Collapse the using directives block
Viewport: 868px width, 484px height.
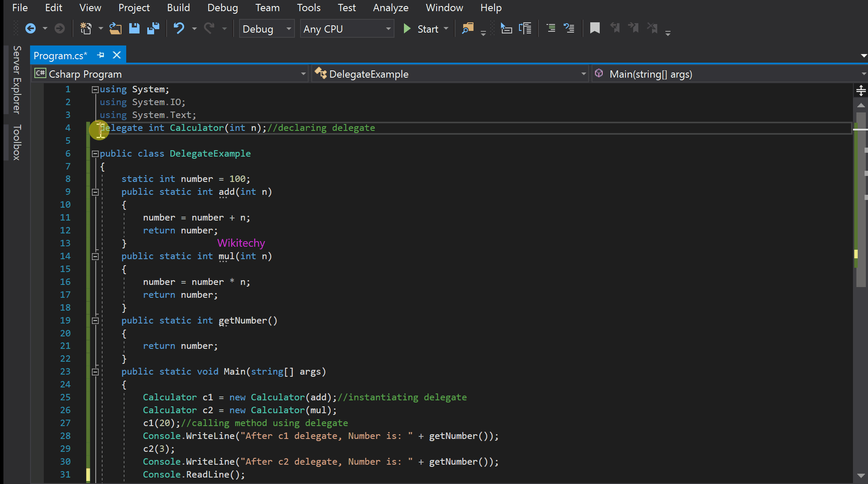95,90
